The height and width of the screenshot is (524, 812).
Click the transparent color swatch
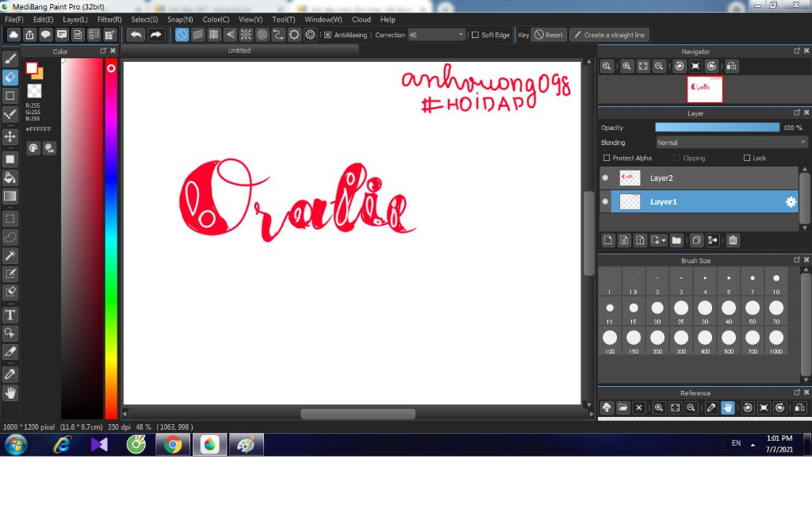(34, 91)
